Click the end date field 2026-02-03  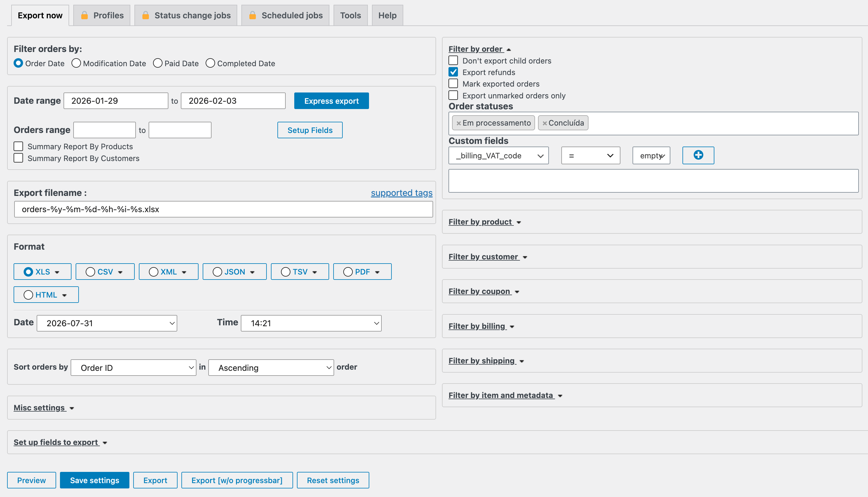coord(233,101)
